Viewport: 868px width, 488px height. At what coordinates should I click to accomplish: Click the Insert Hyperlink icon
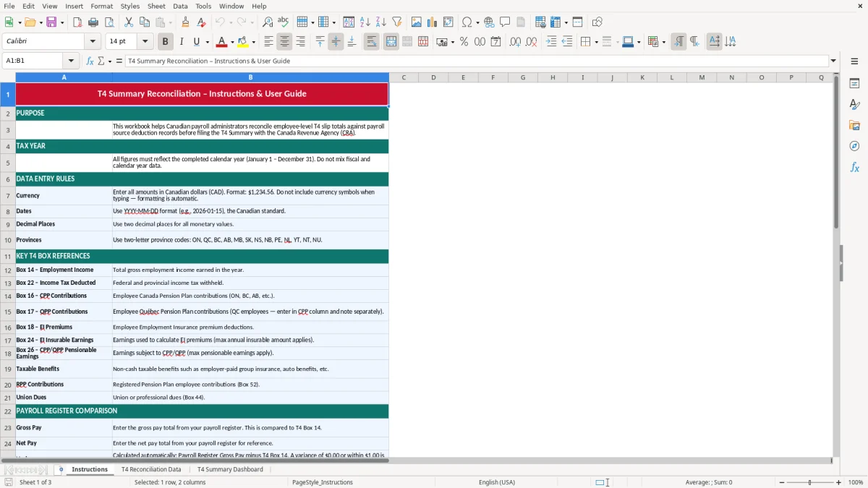(x=489, y=22)
